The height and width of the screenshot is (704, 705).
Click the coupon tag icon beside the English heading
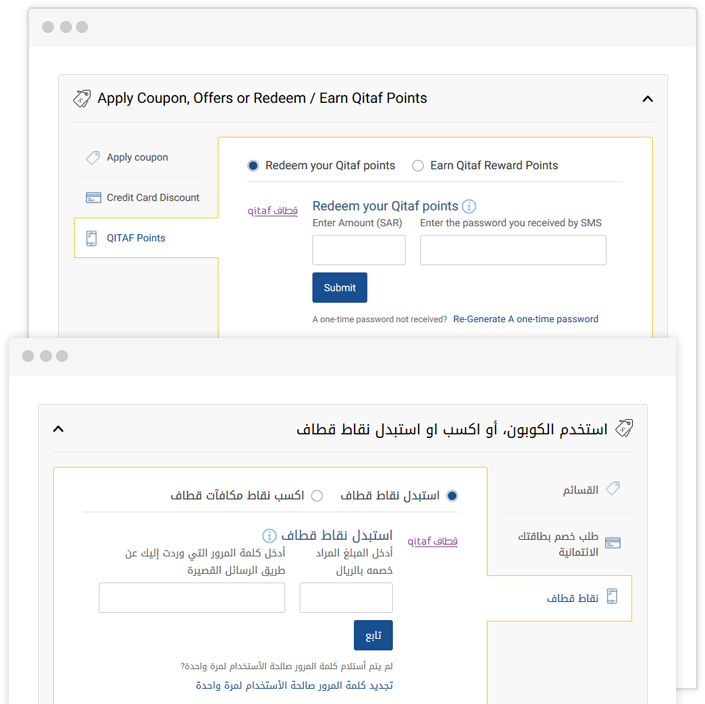point(82,98)
